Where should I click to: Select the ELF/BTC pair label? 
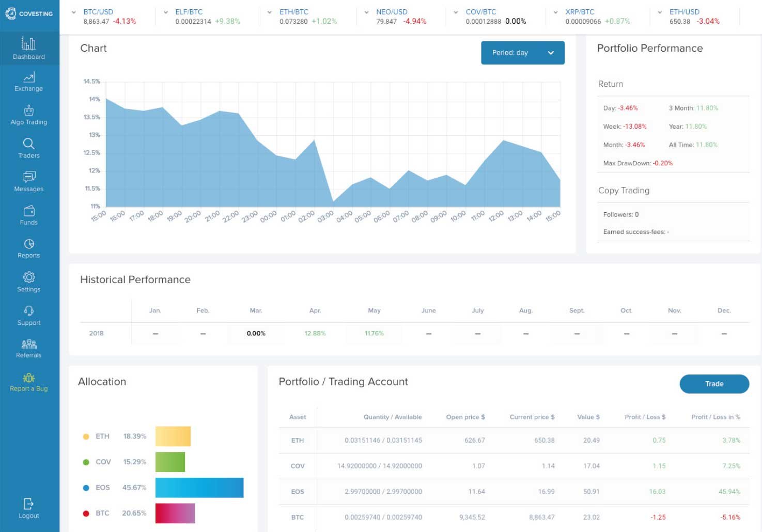tap(189, 12)
